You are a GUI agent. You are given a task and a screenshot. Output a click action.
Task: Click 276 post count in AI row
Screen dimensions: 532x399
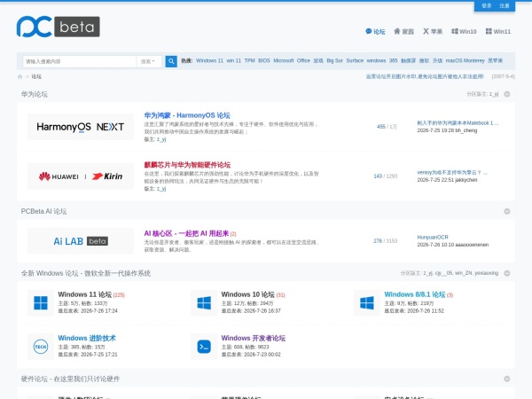378,241
